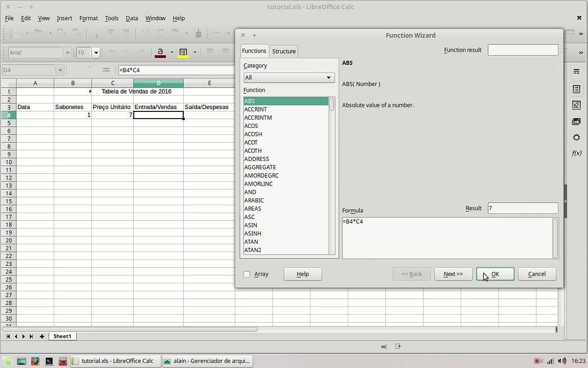Switch to the Structure tab
This screenshot has height=368, width=588.
(284, 51)
